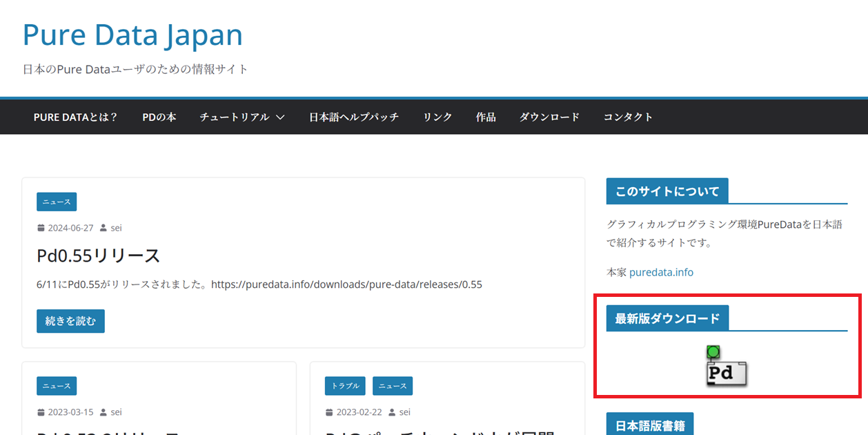Visit the puredata.info link
The image size is (868, 435).
point(660,272)
